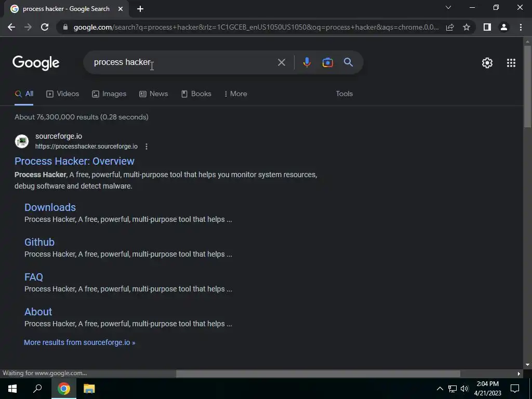Open a new browser tab
Viewport: 532px width, 399px height.
[x=140, y=9]
